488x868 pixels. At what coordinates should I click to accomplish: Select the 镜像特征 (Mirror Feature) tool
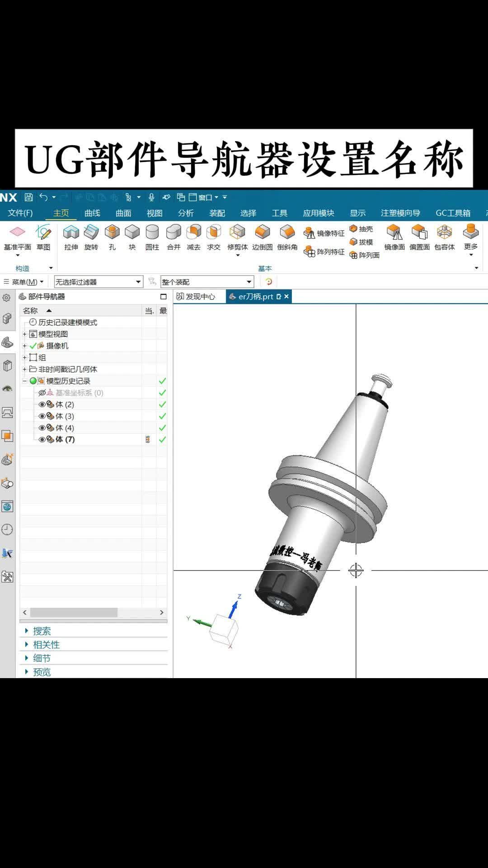tap(324, 233)
